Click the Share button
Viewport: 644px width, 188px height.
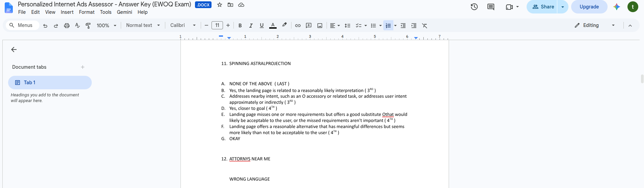point(542,7)
